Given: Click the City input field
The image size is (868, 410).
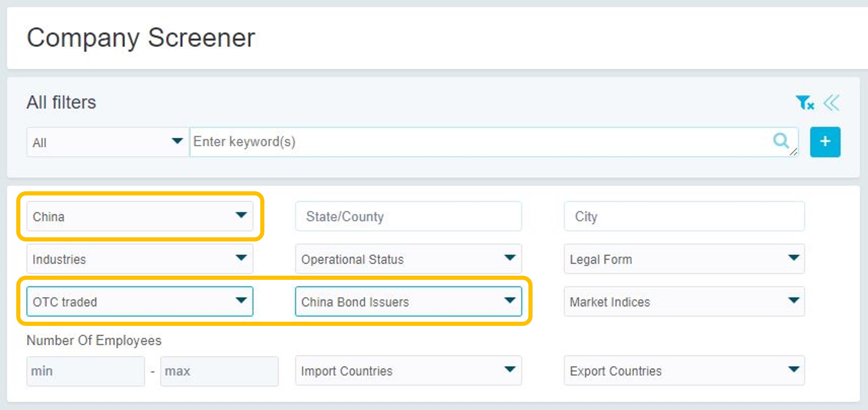Looking at the screenshot, I should click(x=684, y=216).
